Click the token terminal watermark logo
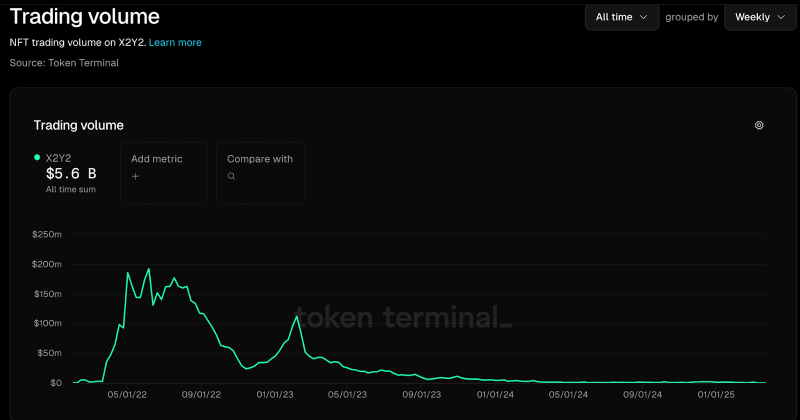 (404, 317)
